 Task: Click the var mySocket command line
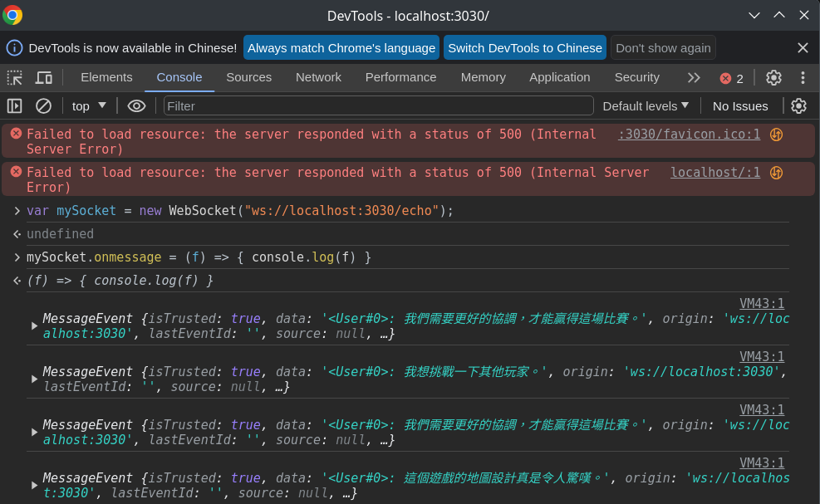point(240,211)
